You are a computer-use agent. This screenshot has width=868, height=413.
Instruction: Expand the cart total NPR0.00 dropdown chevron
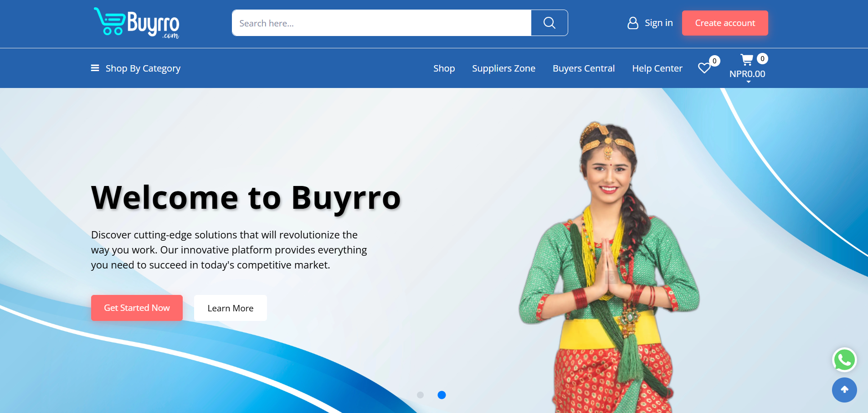(748, 82)
